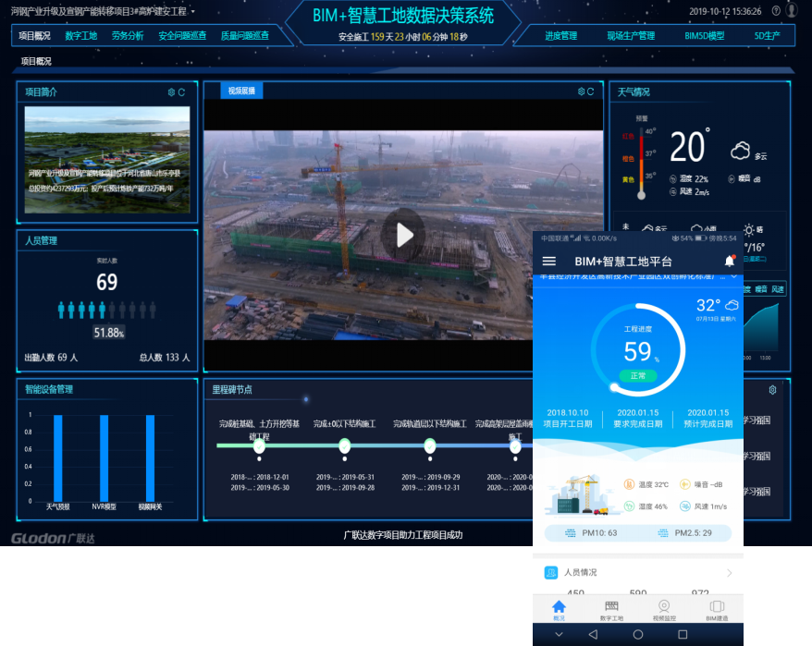Switch to the 数字工地 tab
The width and height of the screenshot is (812, 646).
(81, 36)
